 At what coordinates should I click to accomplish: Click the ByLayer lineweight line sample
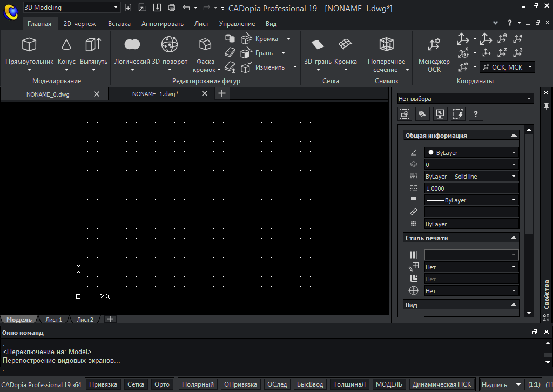(x=435, y=200)
